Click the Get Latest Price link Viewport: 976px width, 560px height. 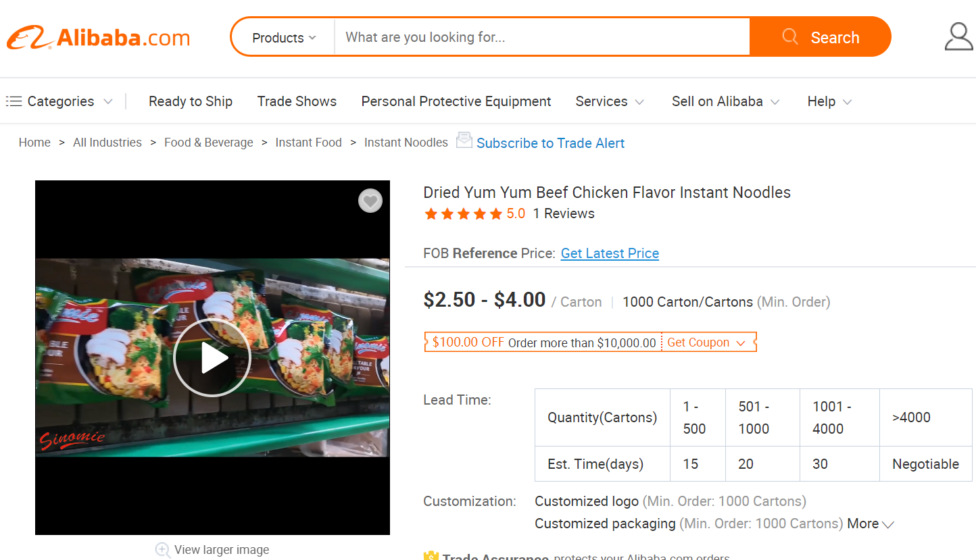(x=610, y=253)
